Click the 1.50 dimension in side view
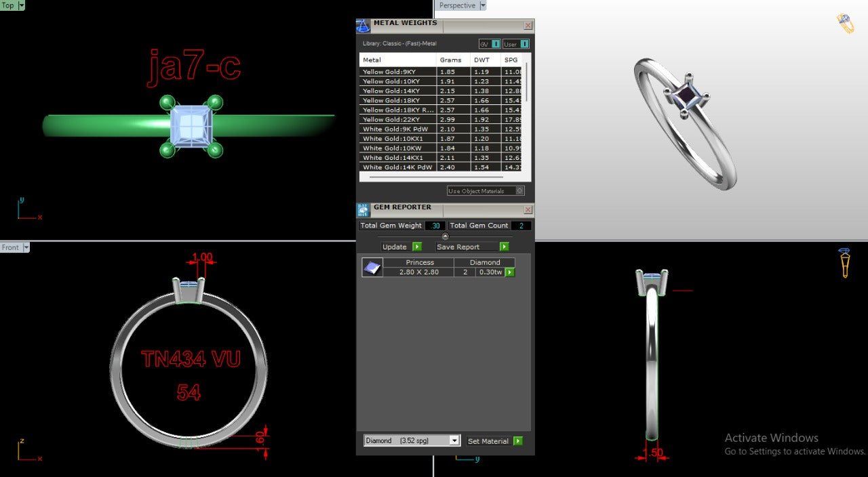Viewport: 868px width, 477px height. tap(652, 453)
